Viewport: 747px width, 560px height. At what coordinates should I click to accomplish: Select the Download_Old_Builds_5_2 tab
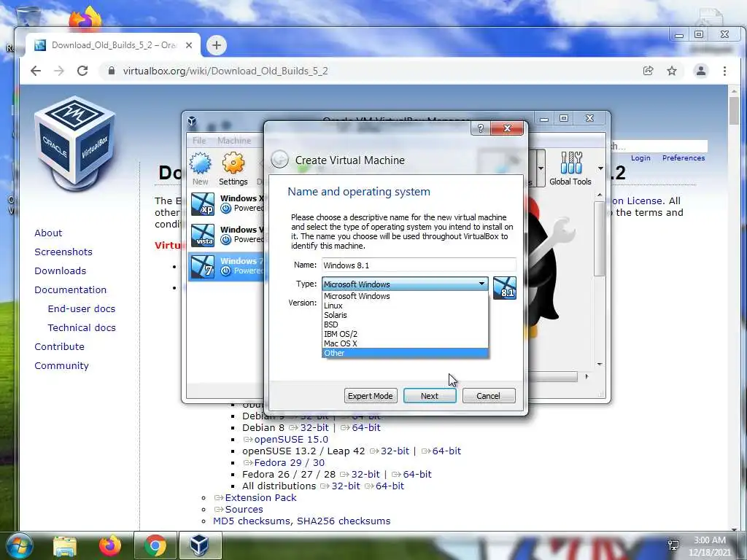coord(113,45)
